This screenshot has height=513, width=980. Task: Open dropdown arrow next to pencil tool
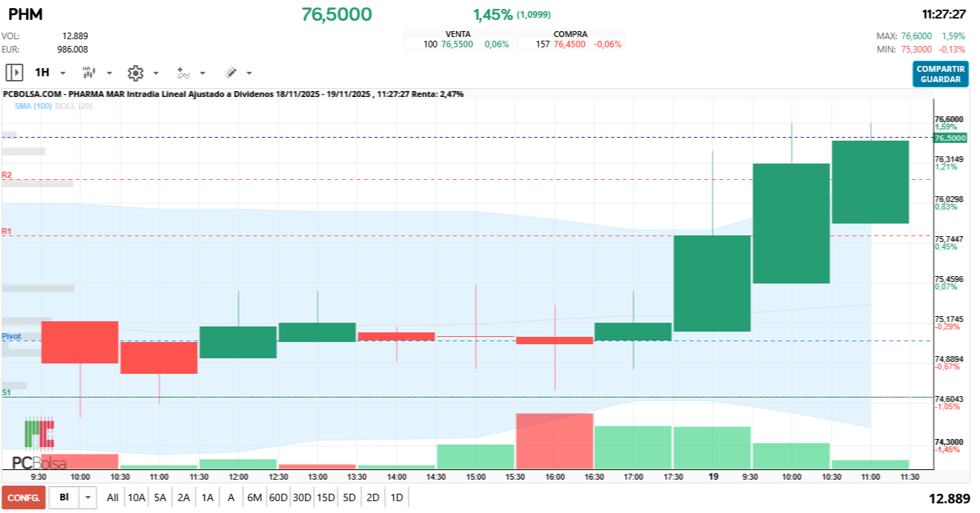coord(249,73)
